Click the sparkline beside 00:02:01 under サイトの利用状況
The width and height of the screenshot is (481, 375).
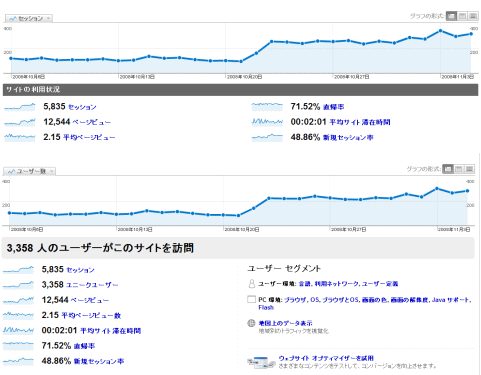click(x=267, y=122)
